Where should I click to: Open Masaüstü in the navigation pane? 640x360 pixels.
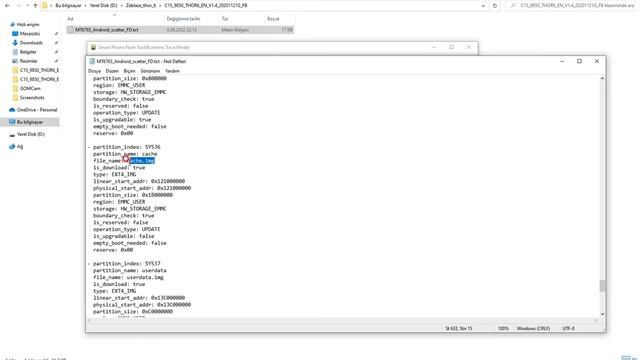pyautogui.click(x=30, y=33)
